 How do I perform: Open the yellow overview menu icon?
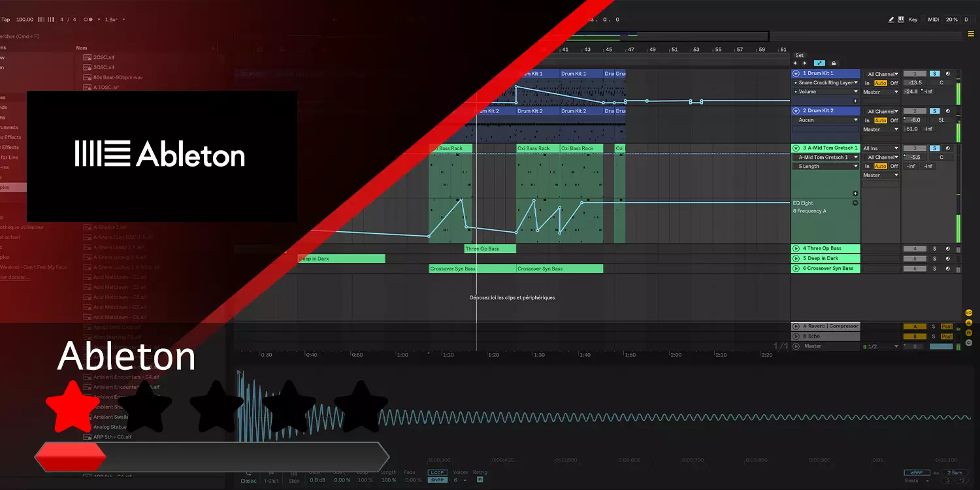971,33
